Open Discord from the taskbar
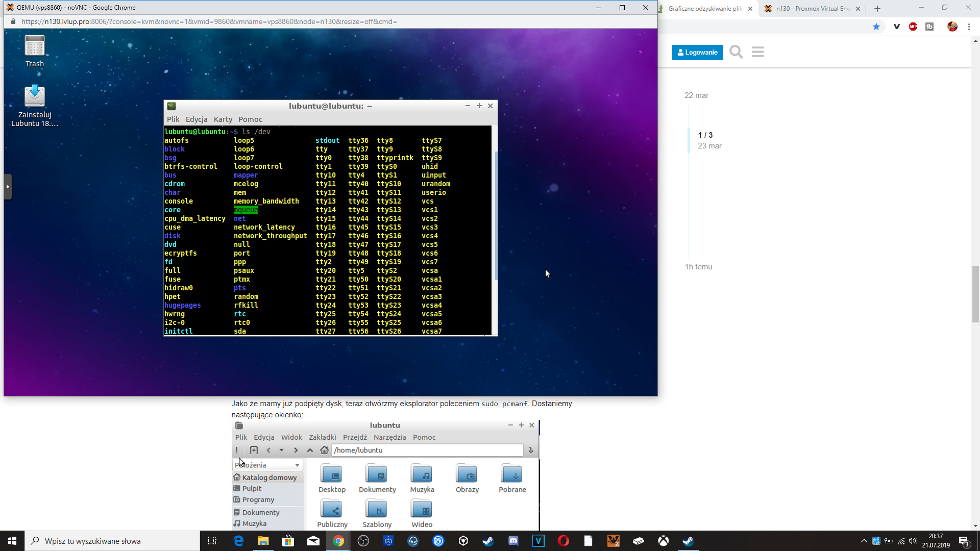980x551 pixels. pyautogui.click(x=513, y=541)
